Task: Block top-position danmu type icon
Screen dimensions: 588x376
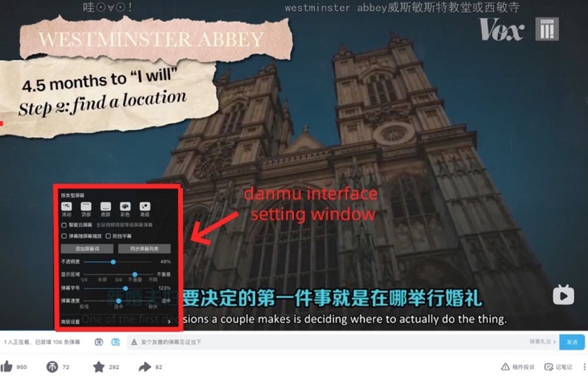Action: 86,206
